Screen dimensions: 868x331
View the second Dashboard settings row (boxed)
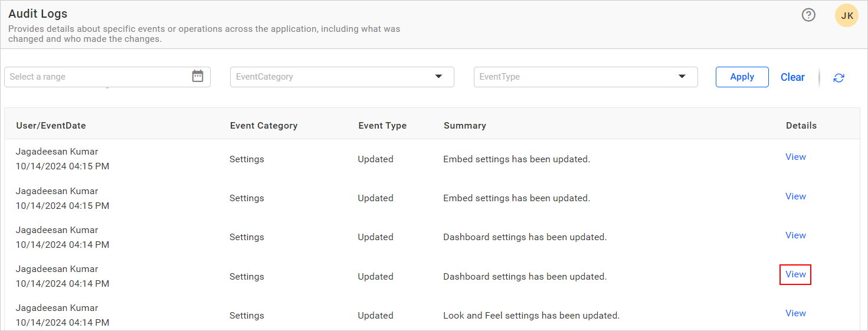tap(795, 274)
